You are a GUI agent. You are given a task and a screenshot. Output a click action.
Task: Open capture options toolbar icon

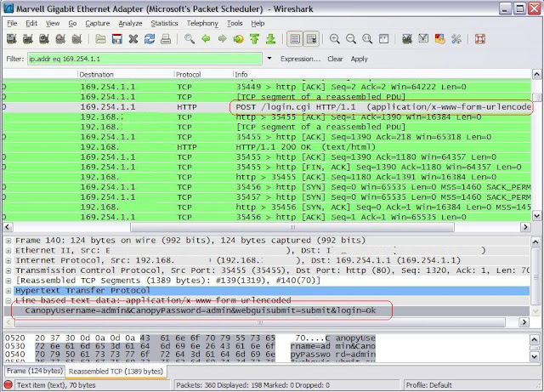click(x=28, y=39)
